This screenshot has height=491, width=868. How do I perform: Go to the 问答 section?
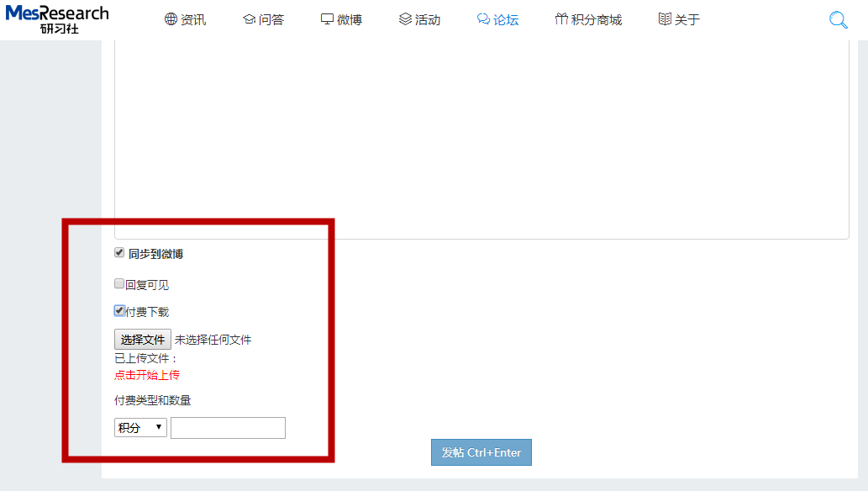coord(264,19)
